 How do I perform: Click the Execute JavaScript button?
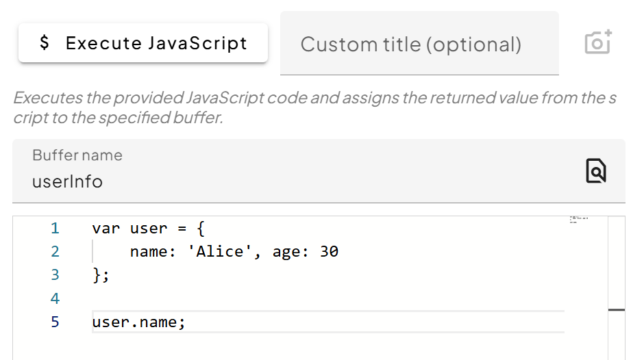pos(143,43)
